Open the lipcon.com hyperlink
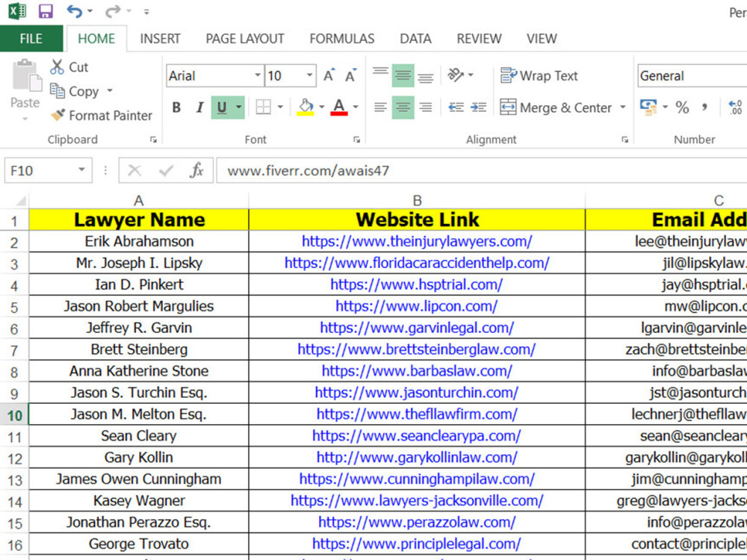This screenshot has height=560, width=747. (x=417, y=306)
